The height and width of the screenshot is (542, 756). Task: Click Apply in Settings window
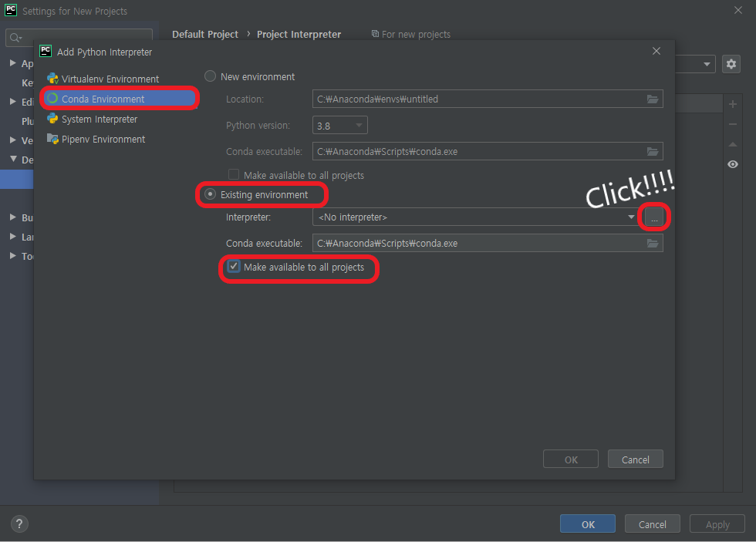pyautogui.click(x=717, y=523)
